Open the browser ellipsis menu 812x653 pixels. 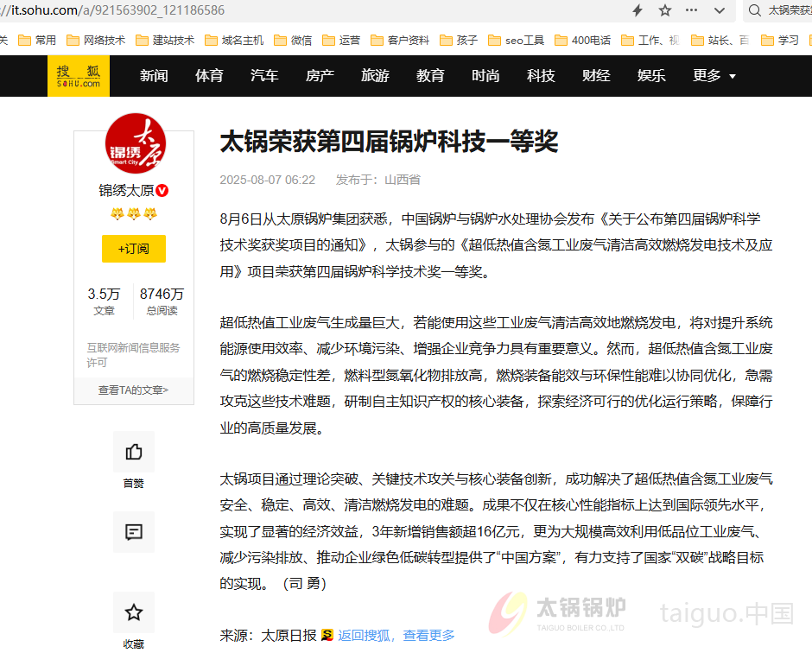click(x=690, y=11)
